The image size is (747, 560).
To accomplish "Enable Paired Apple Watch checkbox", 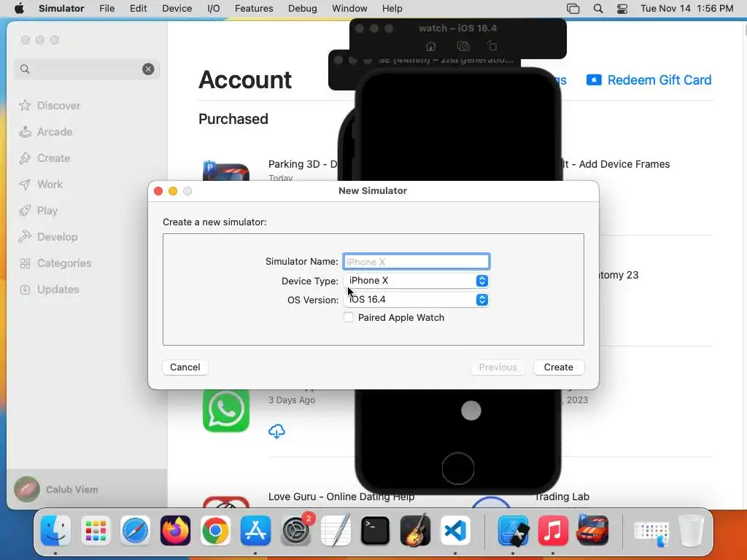I will [349, 318].
